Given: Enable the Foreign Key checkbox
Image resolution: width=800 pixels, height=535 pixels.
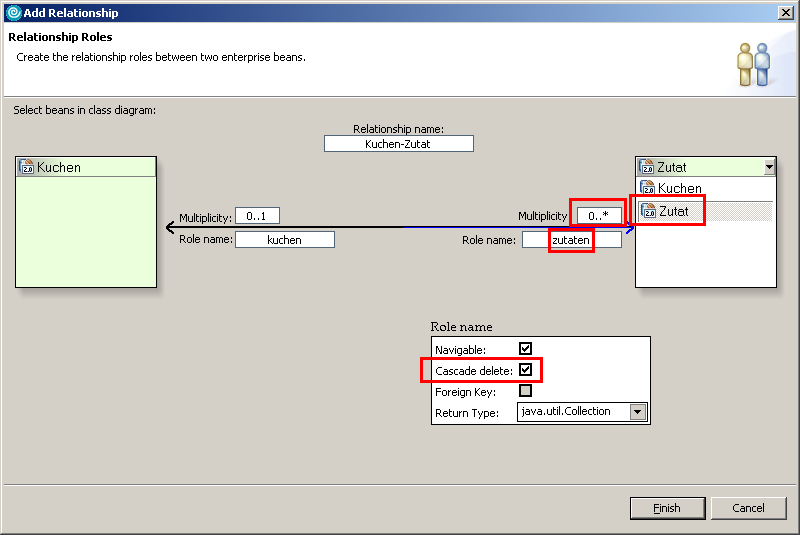Looking at the screenshot, I should point(525,391).
